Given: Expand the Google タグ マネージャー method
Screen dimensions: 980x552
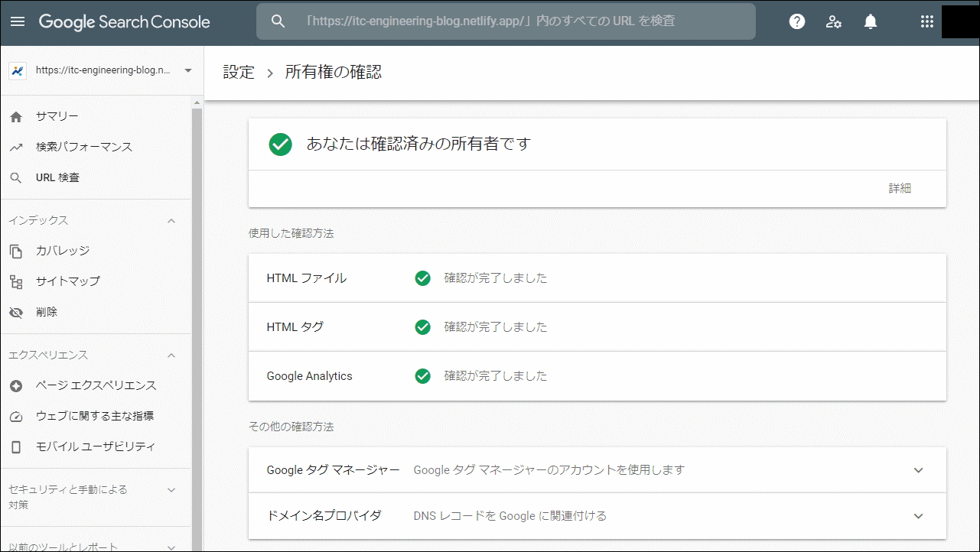Looking at the screenshot, I should pos(919,470).
